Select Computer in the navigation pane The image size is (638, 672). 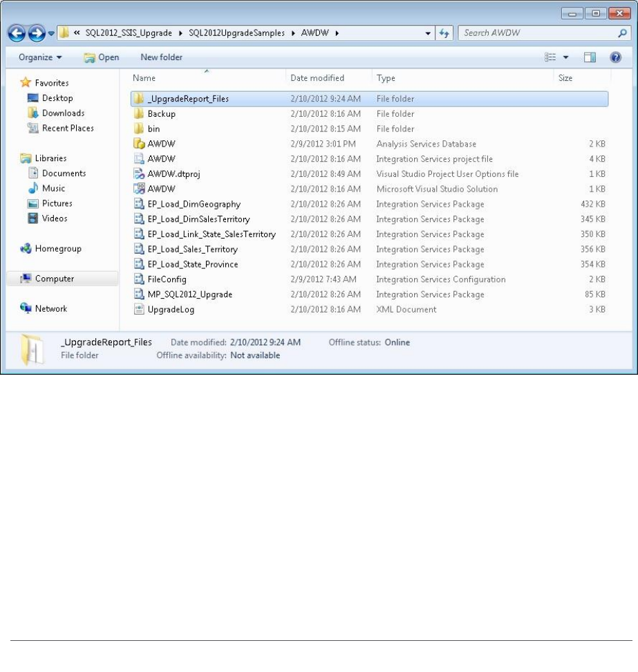click(x=55, y=279)
